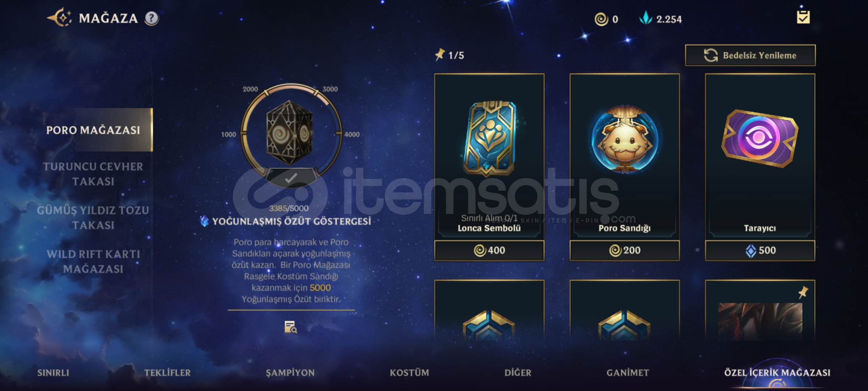Buy Lonca Sembolü for 400 coins
This screenshot has height=391, width=868.
coord(489,250)
